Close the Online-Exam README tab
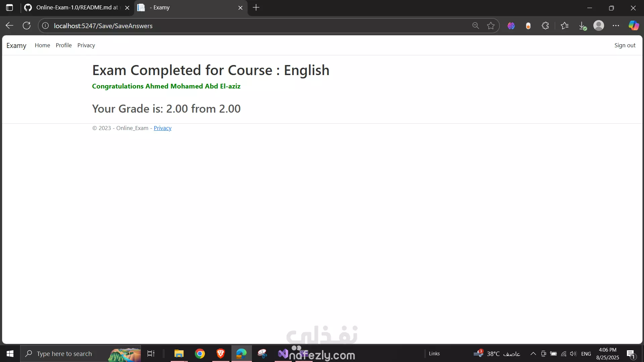This screenshot has height=362, width=644. coord(127,8)
